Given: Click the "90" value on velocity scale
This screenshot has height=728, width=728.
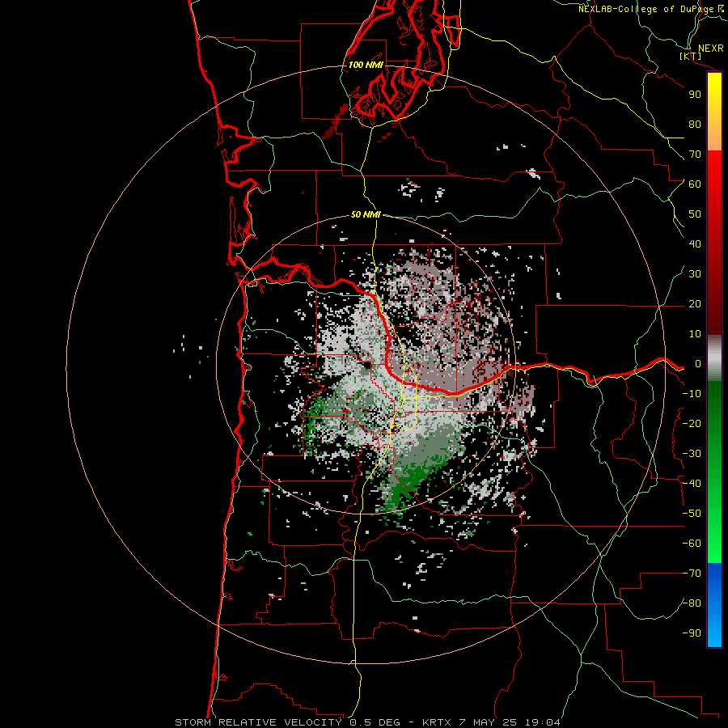Looking at the screenshot, I should click(x=695, y=95).
